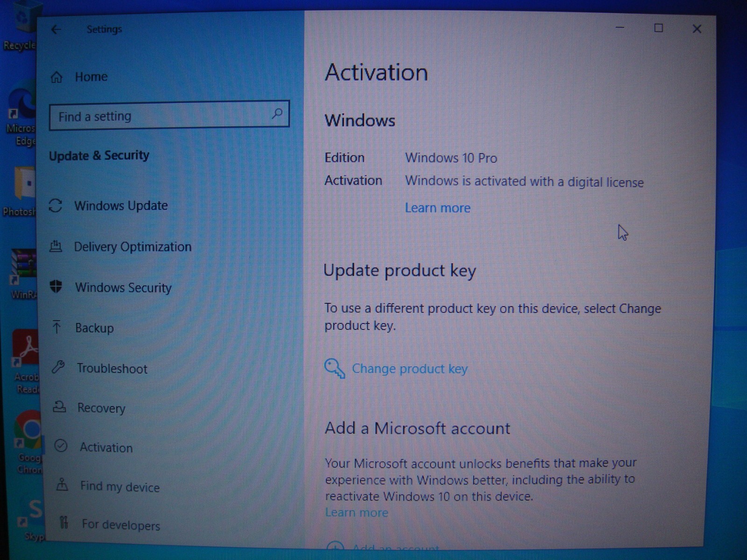Select the Google Chrome desktop shortcut
747x560 pixels.
click(29, 442)
